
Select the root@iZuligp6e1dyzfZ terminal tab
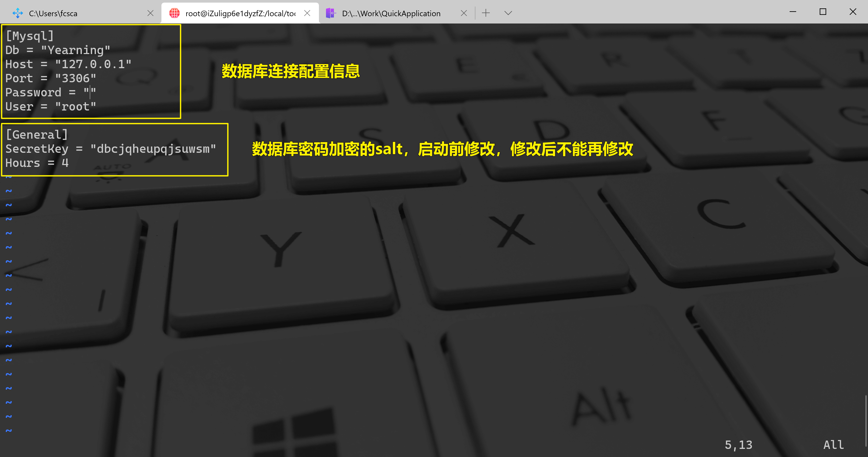[x=240, y=13]
